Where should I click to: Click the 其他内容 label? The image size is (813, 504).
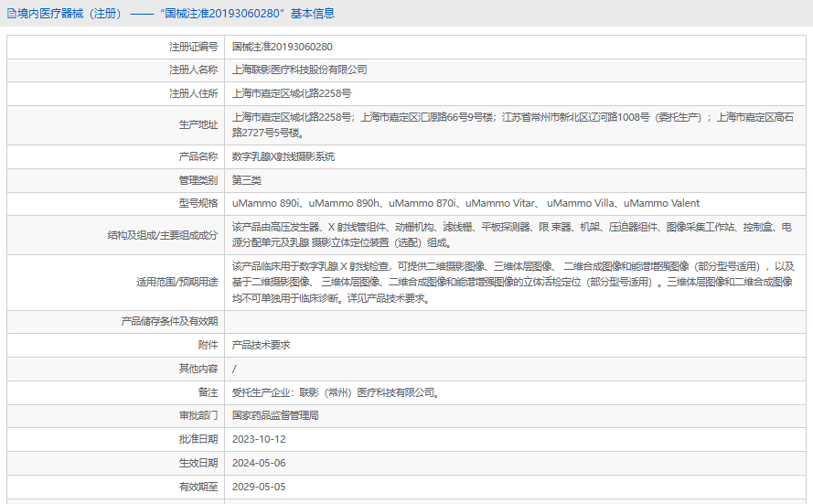(198, 369)
